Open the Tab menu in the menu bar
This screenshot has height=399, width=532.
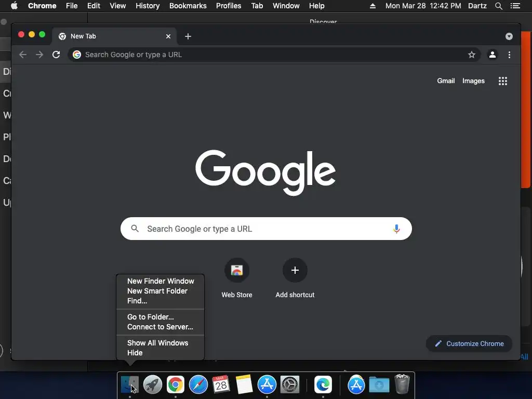pyautogui.click(x=257, y=6)
